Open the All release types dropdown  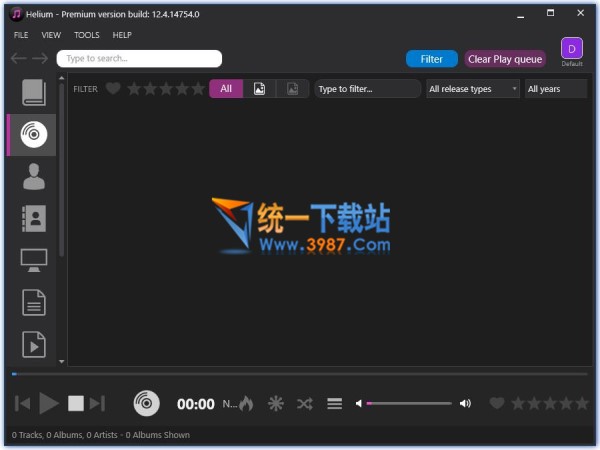pos(473,89)
